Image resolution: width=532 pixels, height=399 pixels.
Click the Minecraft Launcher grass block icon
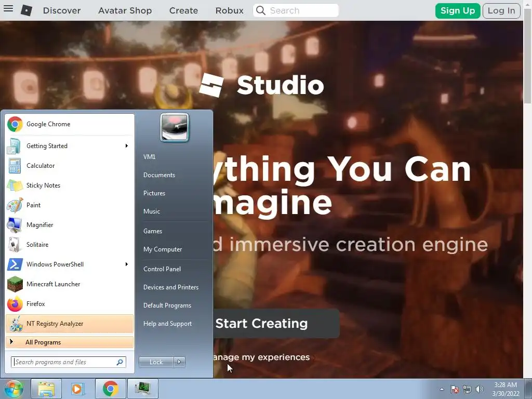15,284
